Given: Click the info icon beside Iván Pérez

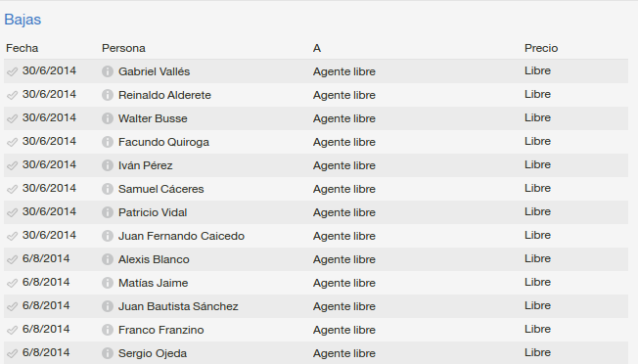Looking at the screenshot, I should pos(107,165).
